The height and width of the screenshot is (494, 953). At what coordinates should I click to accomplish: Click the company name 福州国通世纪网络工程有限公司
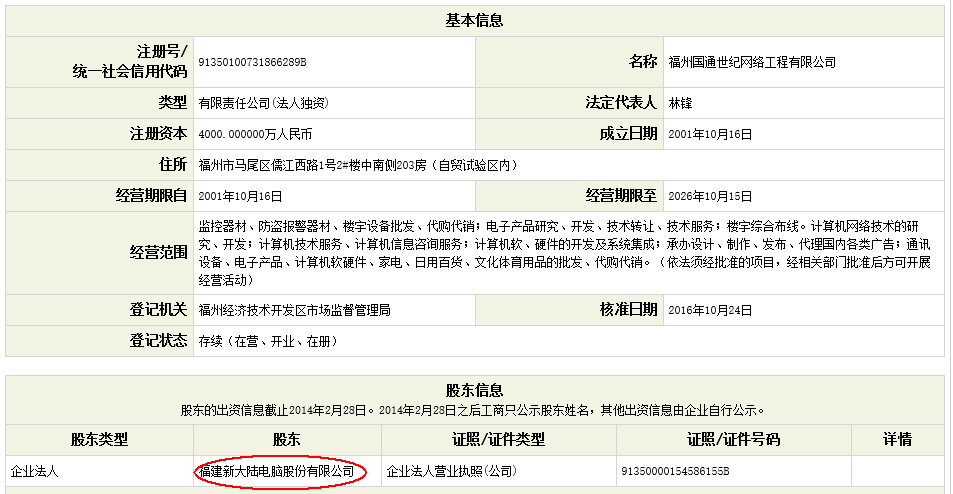tap(751, 62)
